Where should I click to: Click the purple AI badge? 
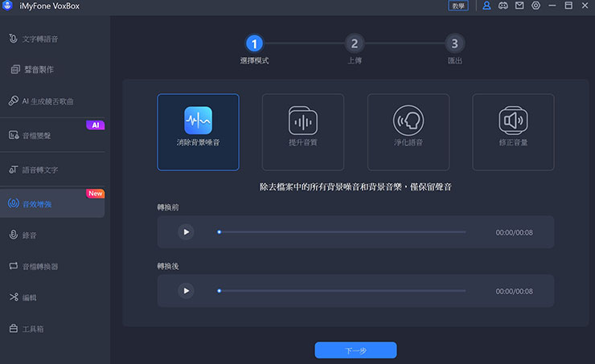(95, 125)
